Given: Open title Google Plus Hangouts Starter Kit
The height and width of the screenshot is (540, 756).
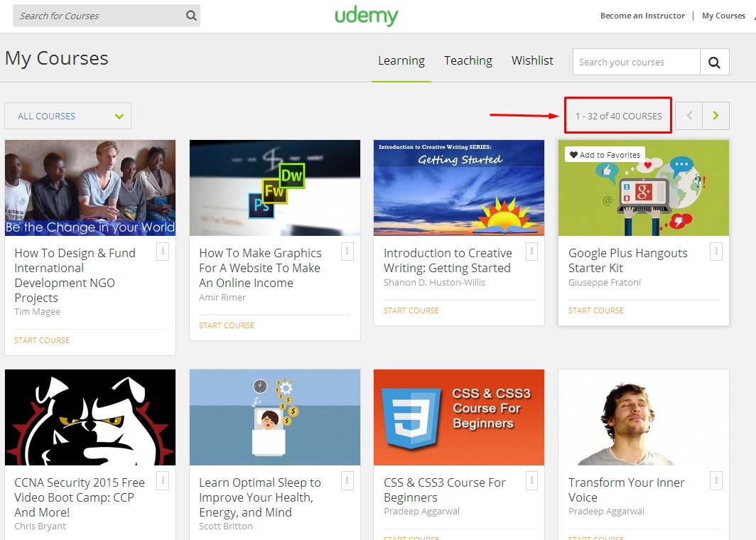Looking at the screenshot, I should pos(628,260).
